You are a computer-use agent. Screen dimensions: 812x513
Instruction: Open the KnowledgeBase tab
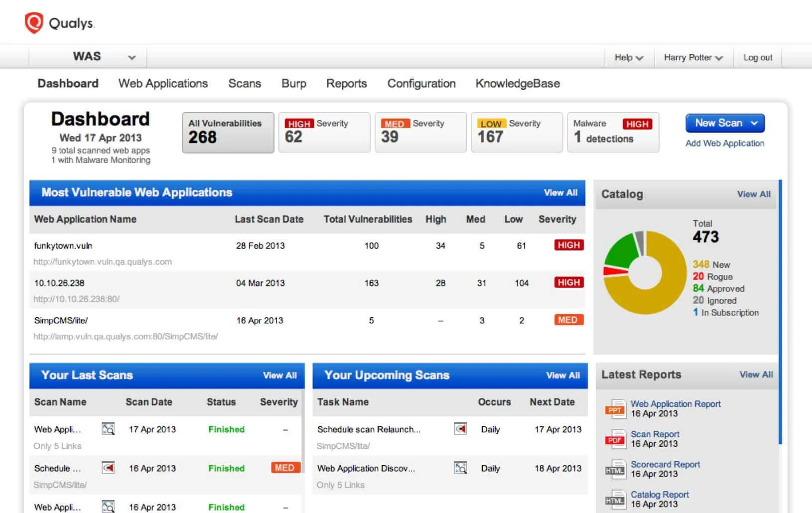(518, 83)
